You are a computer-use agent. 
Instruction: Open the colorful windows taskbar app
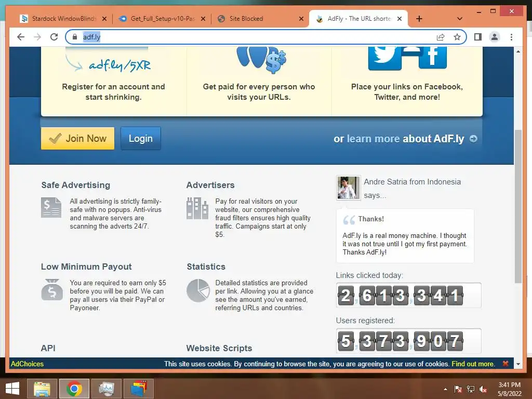(139, 389)
